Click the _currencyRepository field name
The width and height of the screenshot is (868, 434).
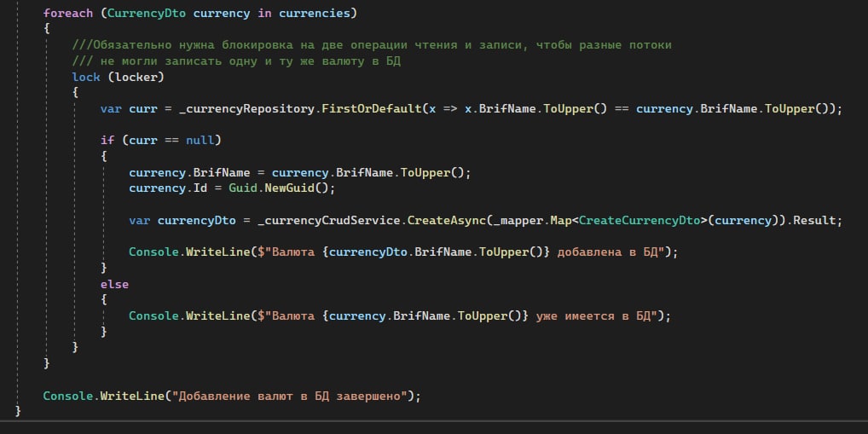pyautogui.click(x=247, y=109)
